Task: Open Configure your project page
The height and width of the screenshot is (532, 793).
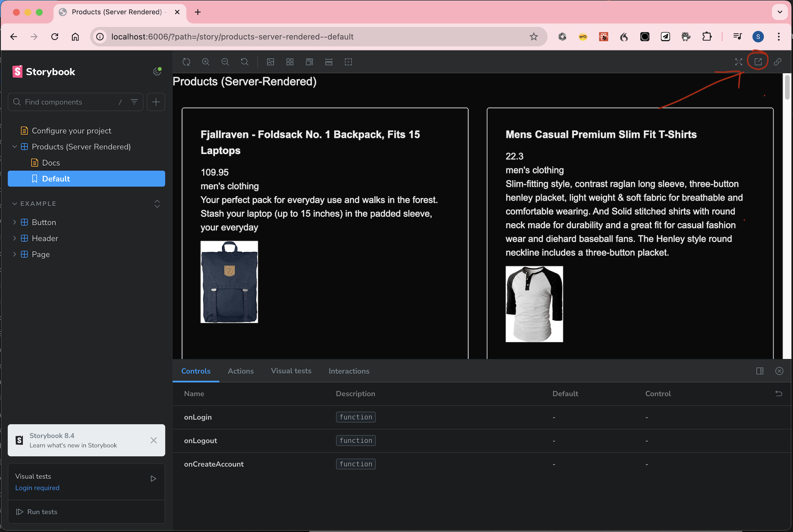Action: point(72,131)
